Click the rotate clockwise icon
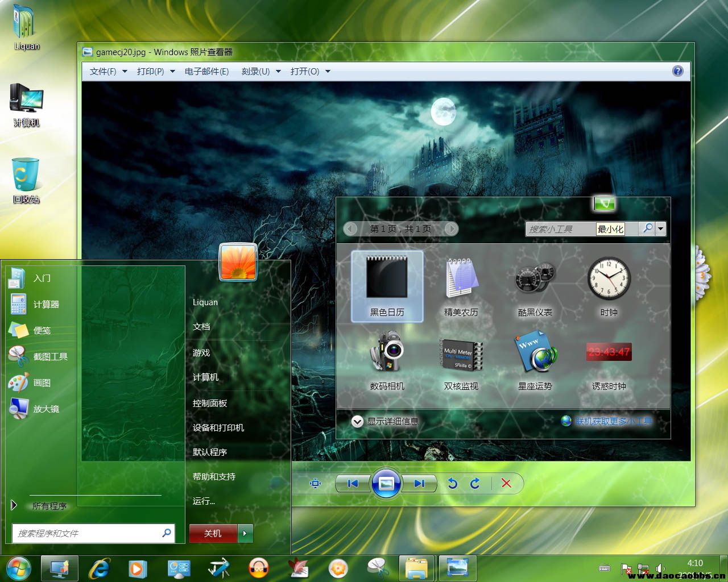This screenshot has width=728, height=582. [475, 483]
